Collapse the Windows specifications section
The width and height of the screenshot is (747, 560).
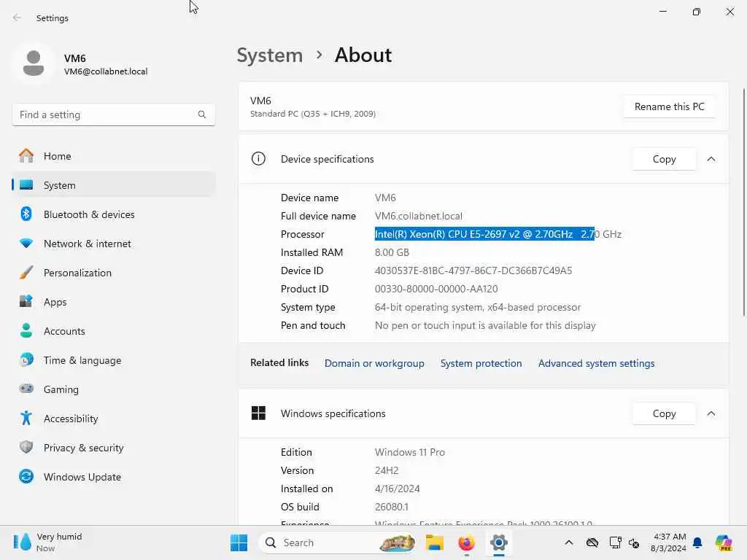[x=711, y=413]
